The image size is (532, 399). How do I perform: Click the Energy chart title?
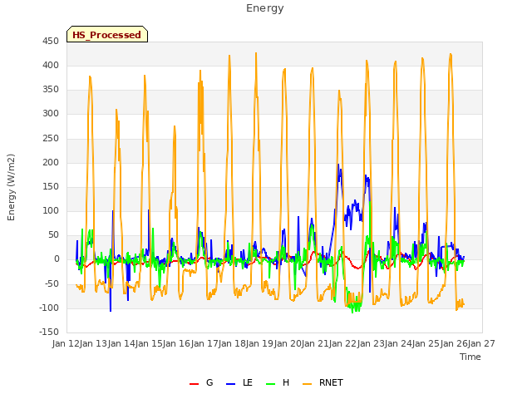265,8
